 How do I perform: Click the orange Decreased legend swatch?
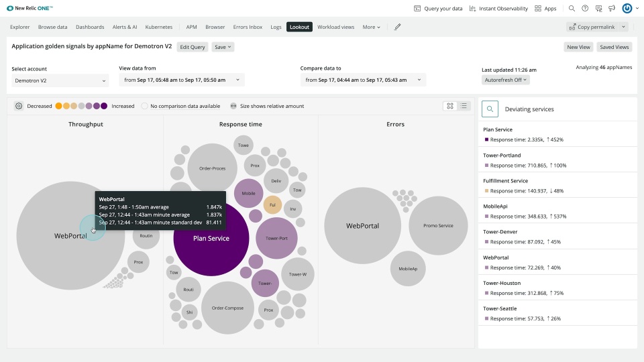tap(59, 106)
